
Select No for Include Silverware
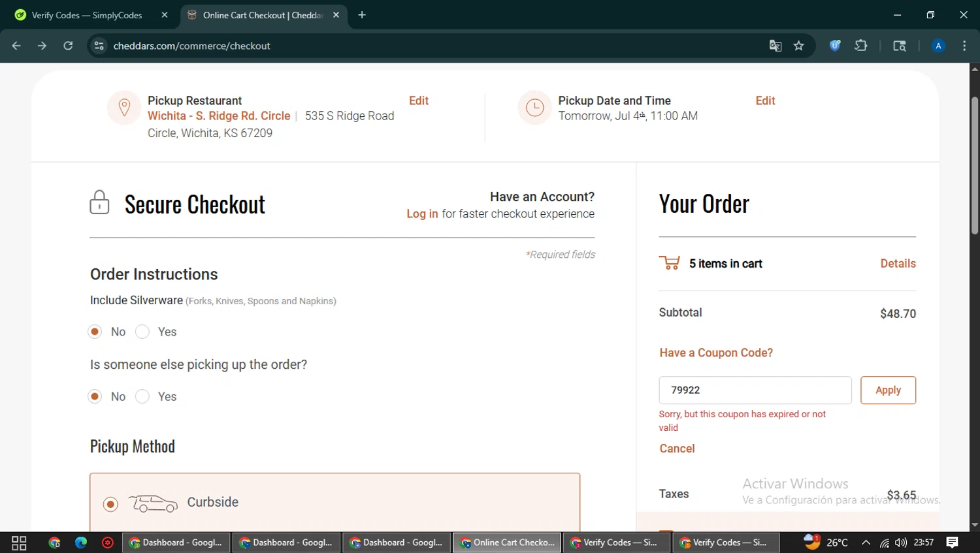(x=95, y=332)
